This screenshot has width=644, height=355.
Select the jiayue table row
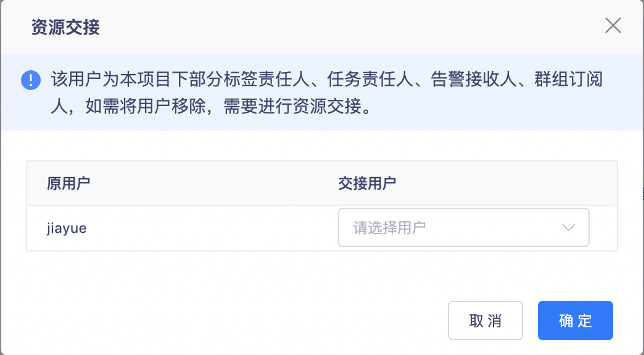coord(321,228)
